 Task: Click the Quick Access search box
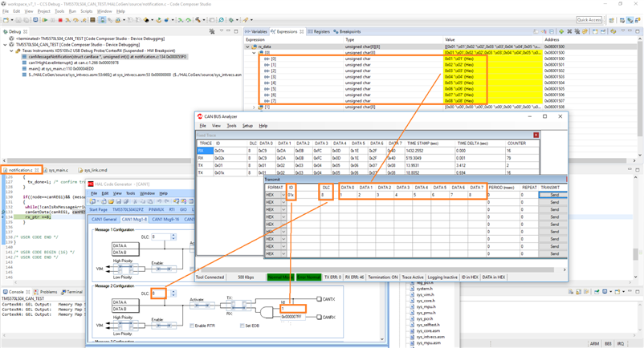point(589,20)
